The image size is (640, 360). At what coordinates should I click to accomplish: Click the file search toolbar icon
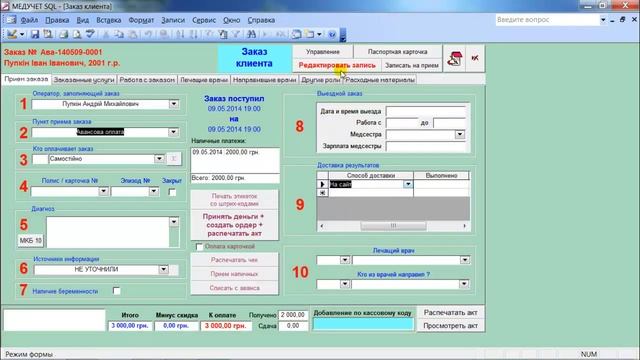click(x=48, y=34)
